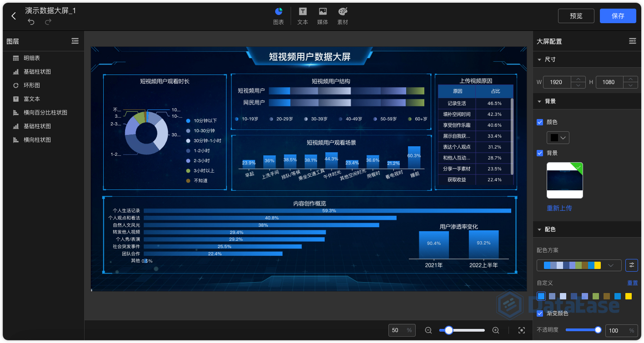Toggle the 渐变颜色 gradient checkbox

click(540, 313)
